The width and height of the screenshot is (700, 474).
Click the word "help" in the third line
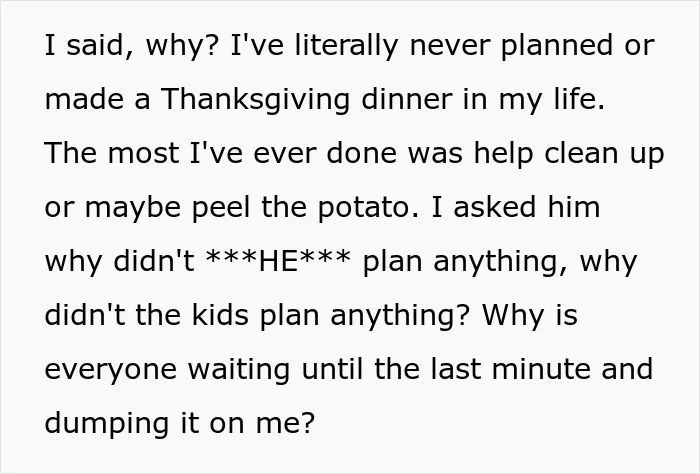coord(504,154)
